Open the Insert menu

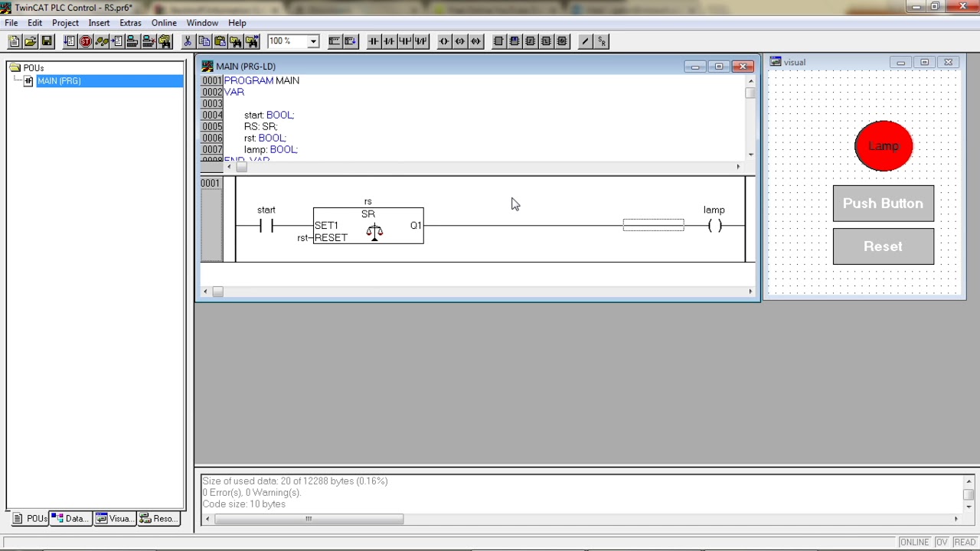click(x=99, y=23)
